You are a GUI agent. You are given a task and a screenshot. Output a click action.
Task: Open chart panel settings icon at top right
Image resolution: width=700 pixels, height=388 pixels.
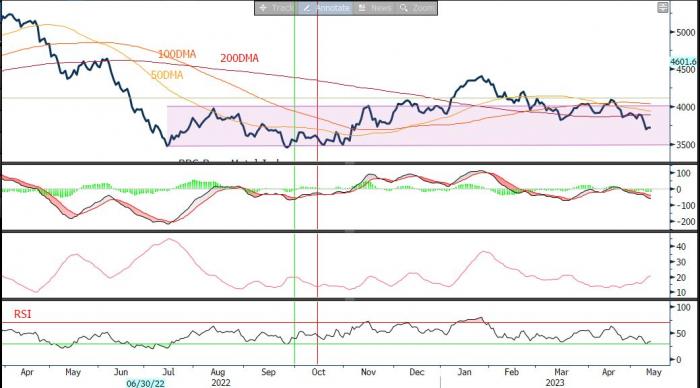(663, 7)
